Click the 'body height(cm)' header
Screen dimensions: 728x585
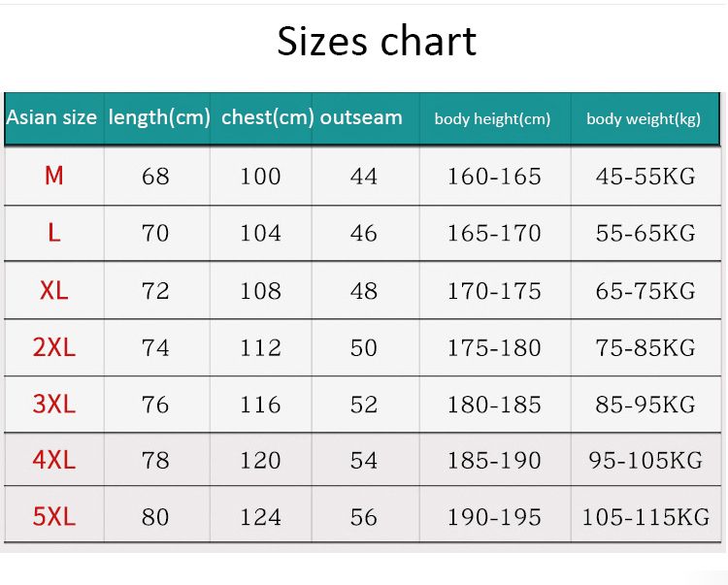[x=492, y=119]
